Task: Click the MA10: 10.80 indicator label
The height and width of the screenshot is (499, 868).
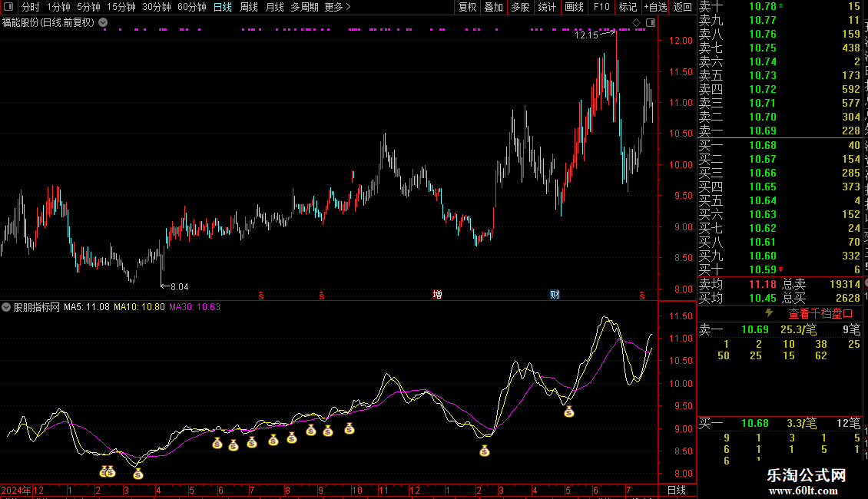Action: coord(139,307)
